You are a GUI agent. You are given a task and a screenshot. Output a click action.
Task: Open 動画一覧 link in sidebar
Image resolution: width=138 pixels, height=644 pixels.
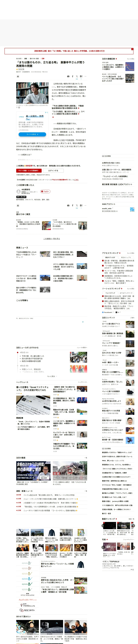click(x=131, y=519)
